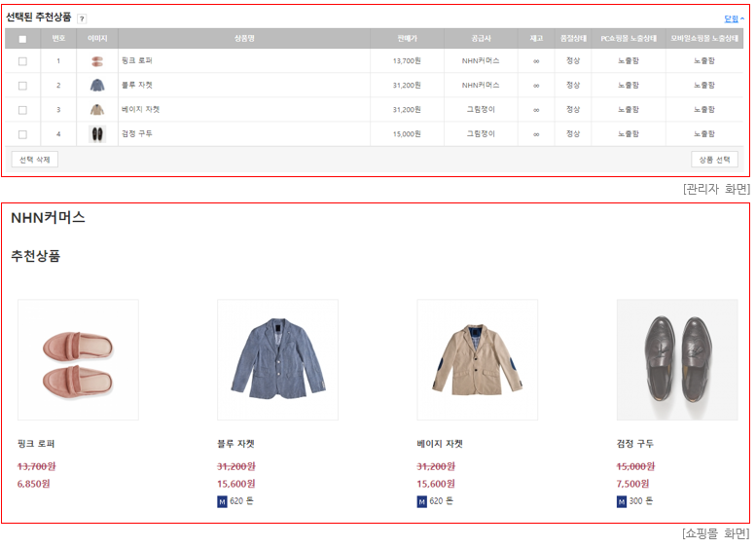Click the 6,850원 discounted price
Screen dimensions: 756x548
pos(34,484)
